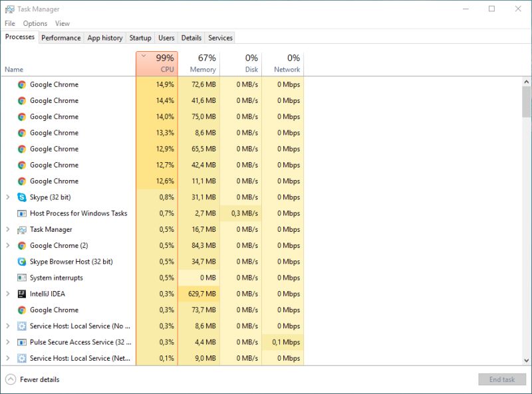Screen dimensions: 532x394
Task: Click the Host Process for Windows Tasks icon
Action: [x=21, y=213]
